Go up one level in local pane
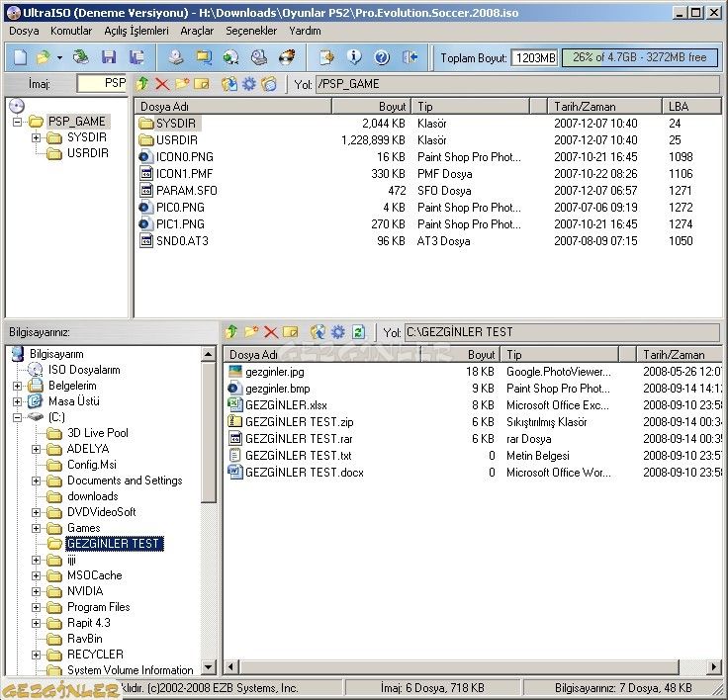 click(x=231, y=332)
